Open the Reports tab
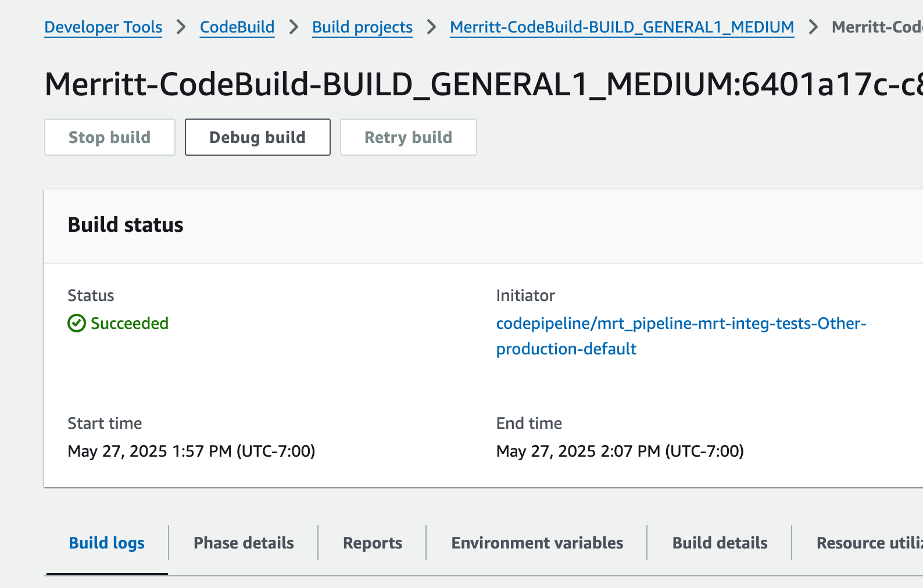 (x=373, y=543)
